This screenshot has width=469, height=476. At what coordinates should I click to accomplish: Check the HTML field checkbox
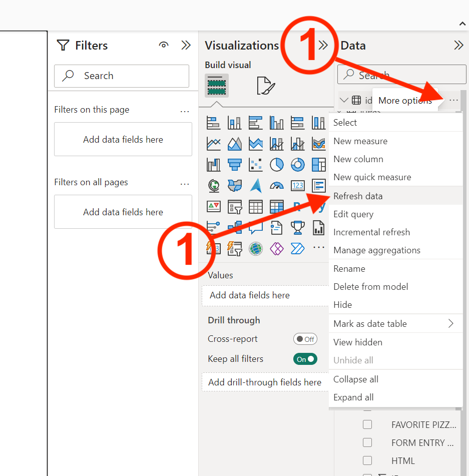367,460
